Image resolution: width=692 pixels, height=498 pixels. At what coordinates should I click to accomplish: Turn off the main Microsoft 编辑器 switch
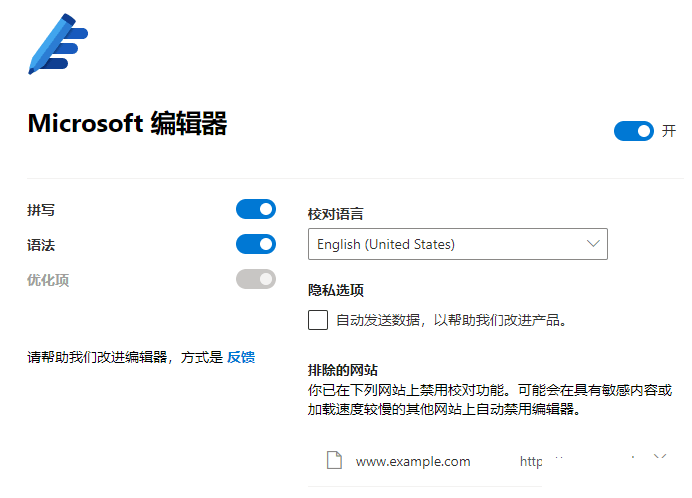[x=634, y=131]
